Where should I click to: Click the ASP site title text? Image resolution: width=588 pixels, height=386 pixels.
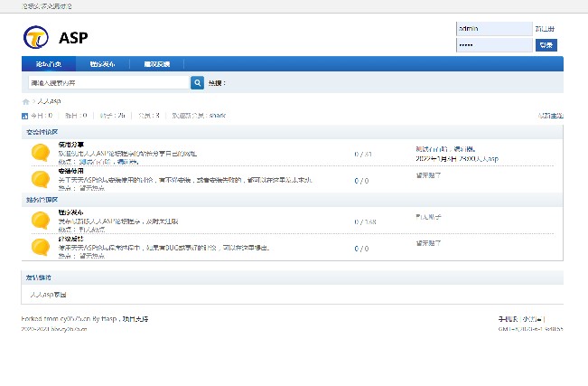[73, 38]
